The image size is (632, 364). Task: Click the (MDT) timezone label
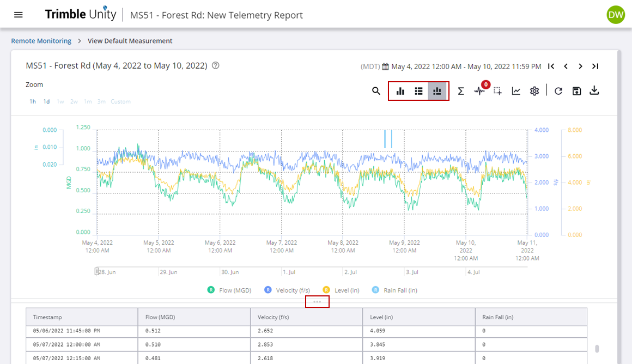370,66
